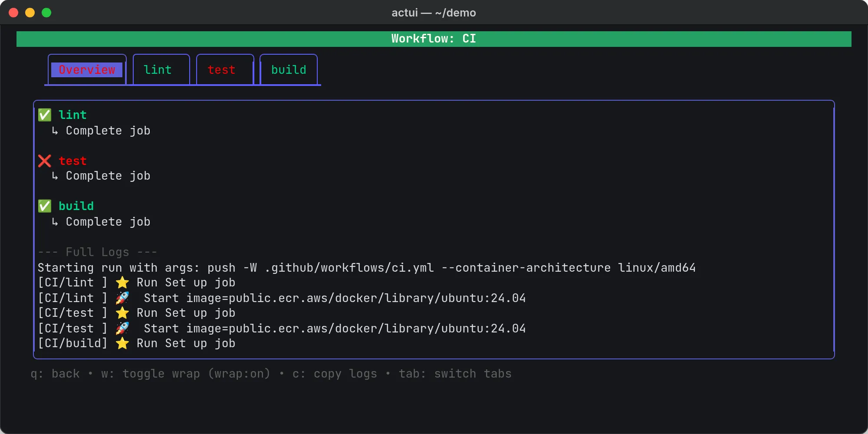Click rocket icon on CI/test Start image line
This screenshot has width=868, height=434.
(x=122, y=328)
